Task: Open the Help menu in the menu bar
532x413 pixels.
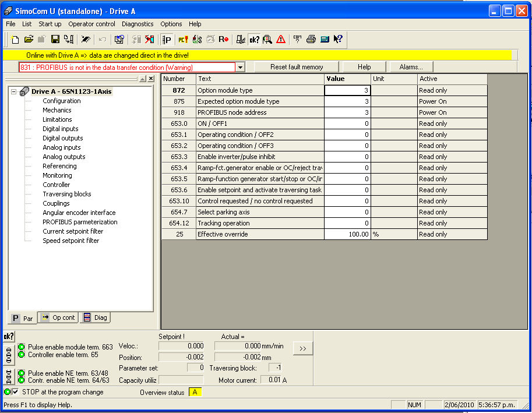Action: coord(195,24)
